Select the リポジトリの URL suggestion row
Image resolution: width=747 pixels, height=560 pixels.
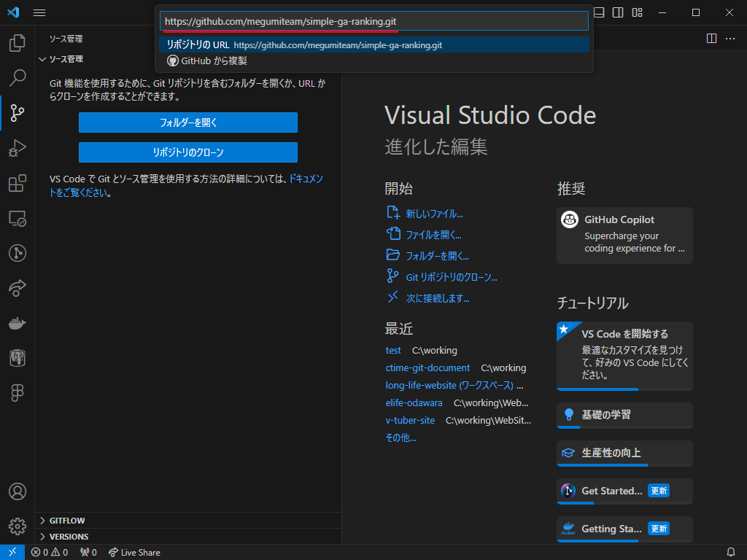pos(374,44)
